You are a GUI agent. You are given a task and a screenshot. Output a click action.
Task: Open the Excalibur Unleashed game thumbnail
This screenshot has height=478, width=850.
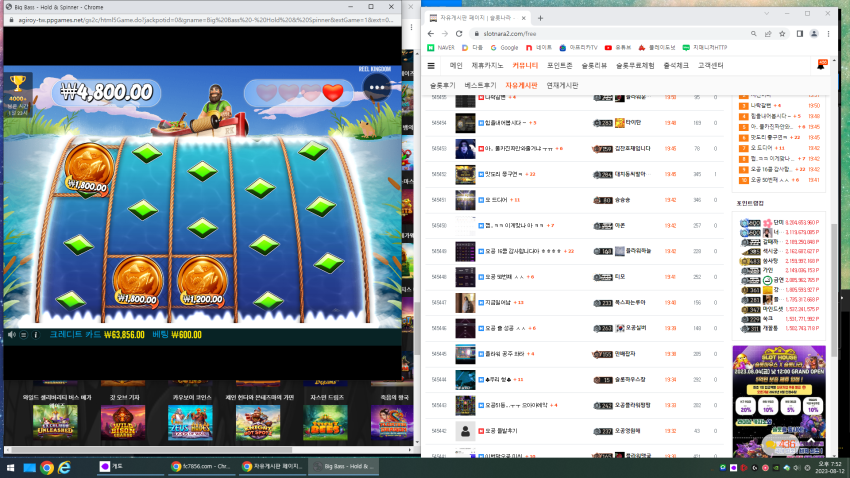click(x=55, y=423)
